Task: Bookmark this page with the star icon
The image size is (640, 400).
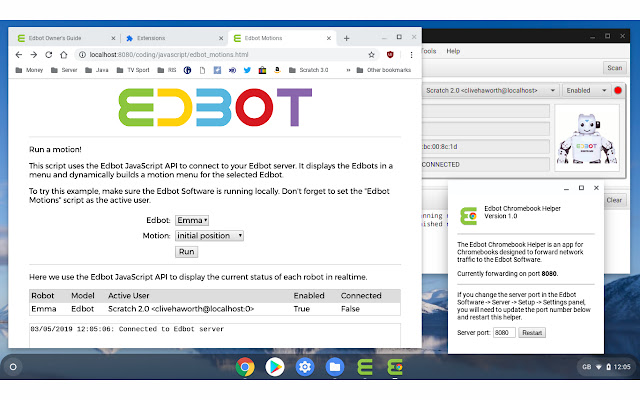Action: [371, 55]
